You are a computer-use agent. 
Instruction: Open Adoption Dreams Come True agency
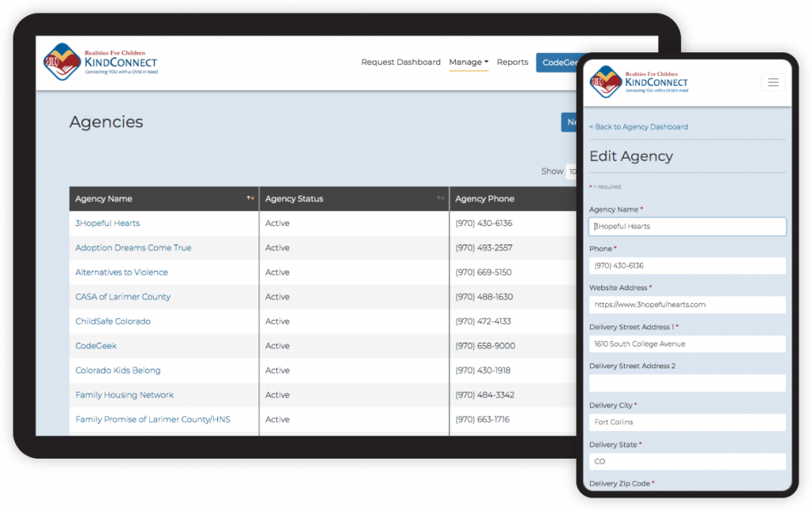coord(133,248)
